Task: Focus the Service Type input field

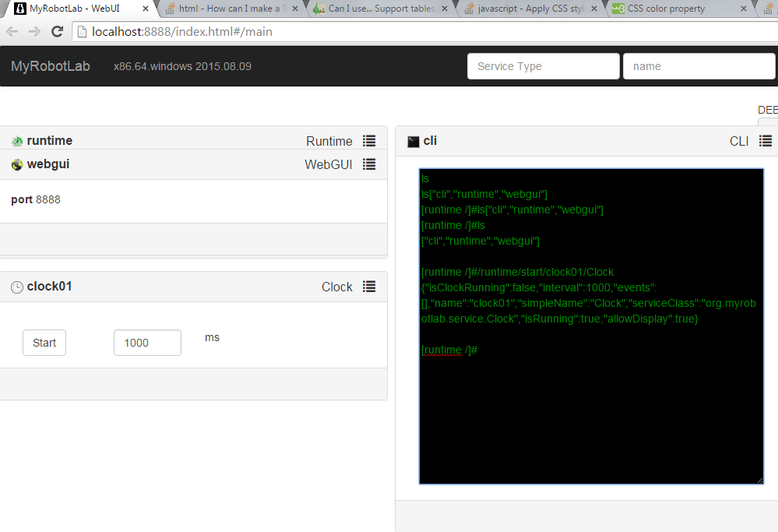Action: (544, 66)
